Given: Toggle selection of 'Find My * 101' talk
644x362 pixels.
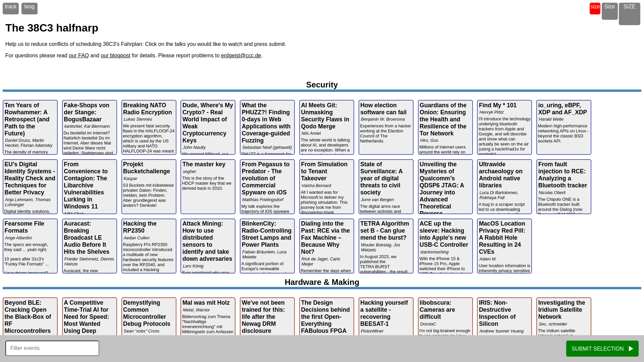Looking at the screenshot, I should [504, 127].
